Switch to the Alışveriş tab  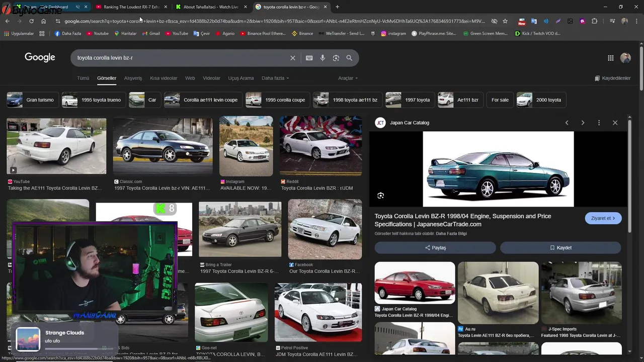(133, 78)
